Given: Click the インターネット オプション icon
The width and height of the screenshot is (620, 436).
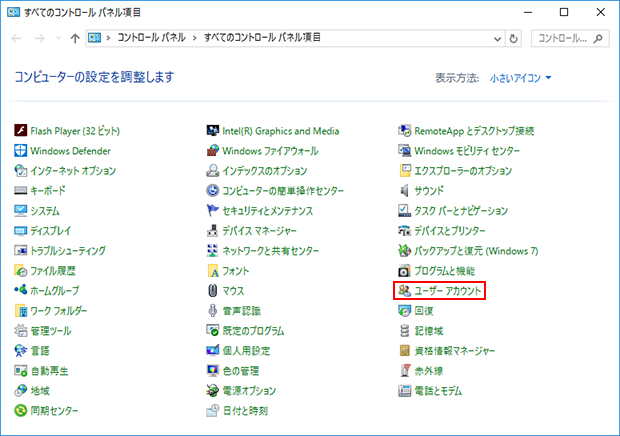Looking at the screenshot, I should [x=20, y=170].
